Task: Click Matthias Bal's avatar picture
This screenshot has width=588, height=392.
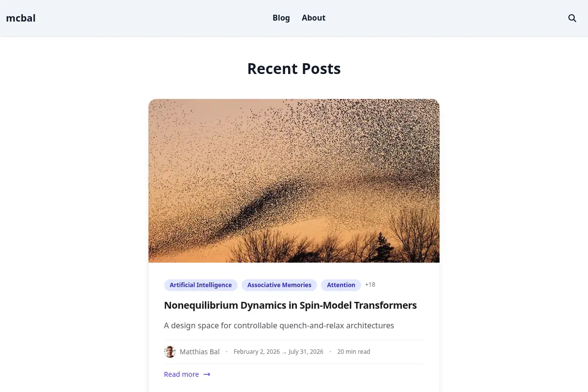Action: pos(170,352)
